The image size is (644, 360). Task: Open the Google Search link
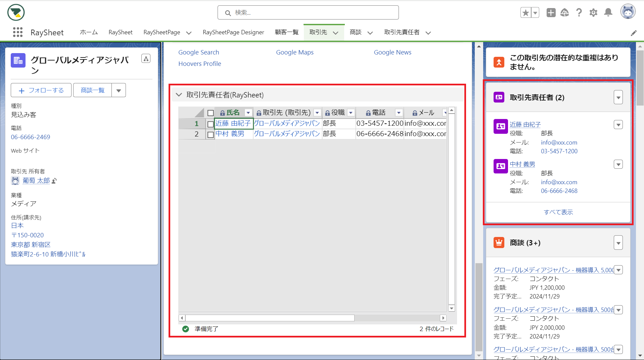(x=198, y=52)
